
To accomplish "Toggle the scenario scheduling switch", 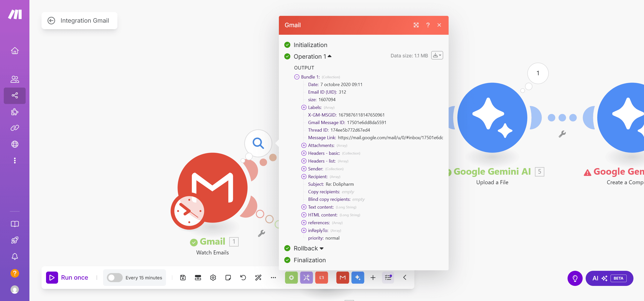I will tap(115, 278).
